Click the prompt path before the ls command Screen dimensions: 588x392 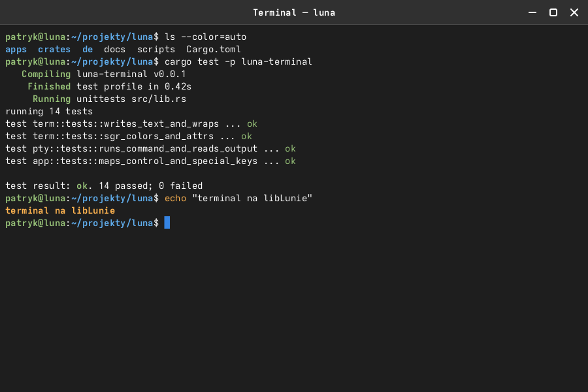click(112, 37)
